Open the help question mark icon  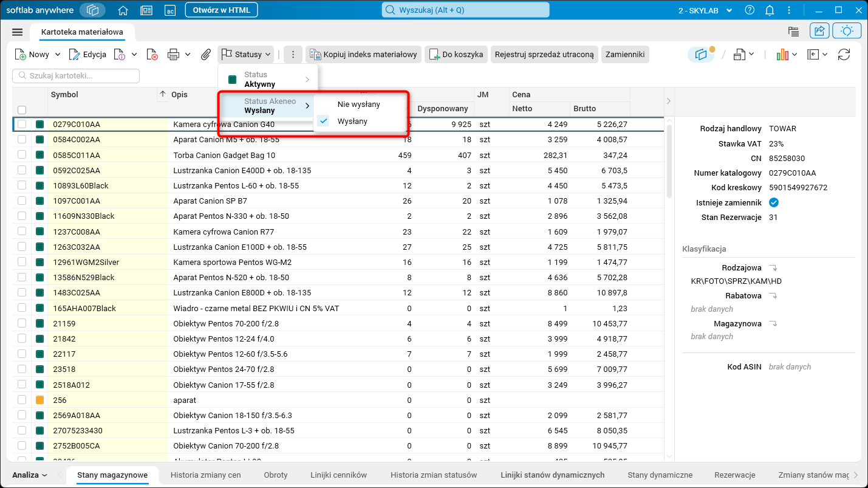point(750,10)
